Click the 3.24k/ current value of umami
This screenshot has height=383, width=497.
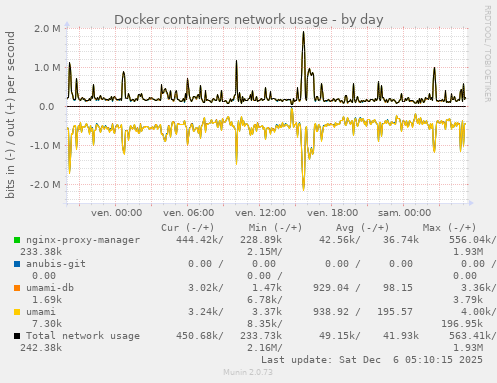[206, 312]
